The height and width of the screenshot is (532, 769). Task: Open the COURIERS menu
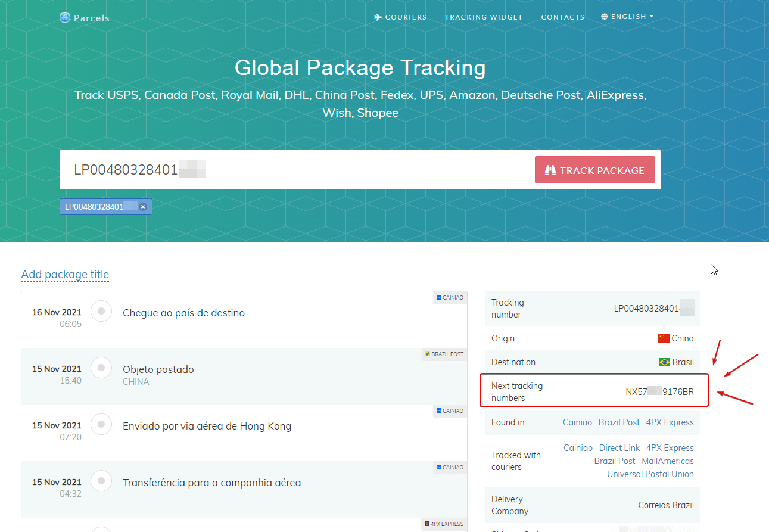click(406, 17)
